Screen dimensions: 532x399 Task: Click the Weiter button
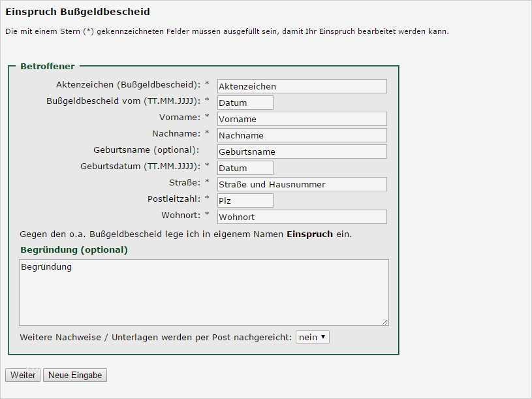[22, 375]
